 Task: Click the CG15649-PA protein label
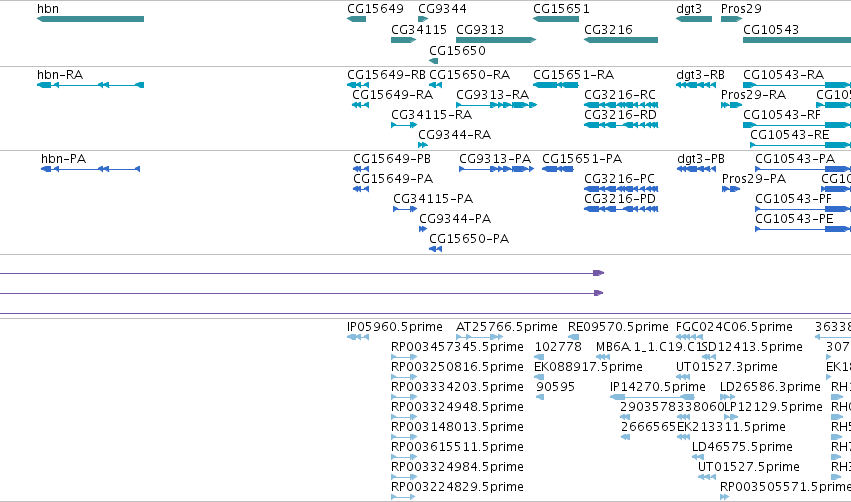[393, 179]
